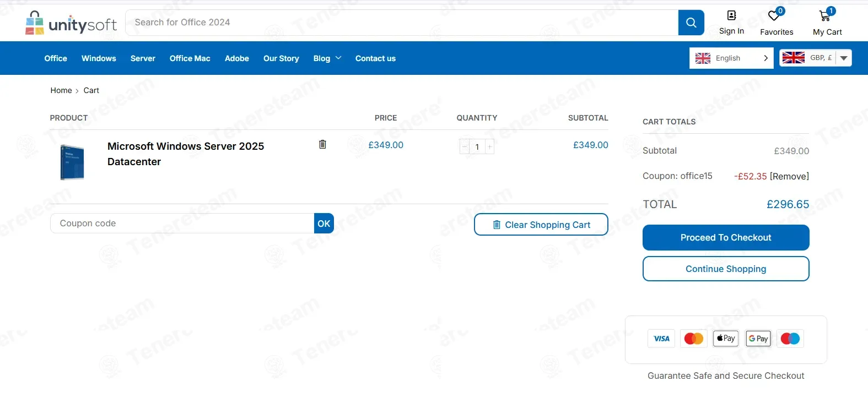Decrease quantity with minus button
This screenshot has height=403, width=868.
point(465,146)
